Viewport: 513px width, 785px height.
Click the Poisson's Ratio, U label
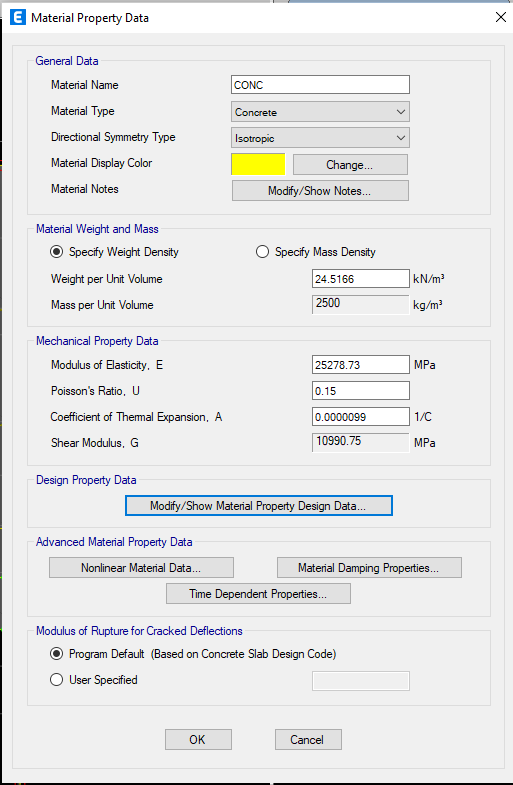pyautogui.click(x=95, y=391)
